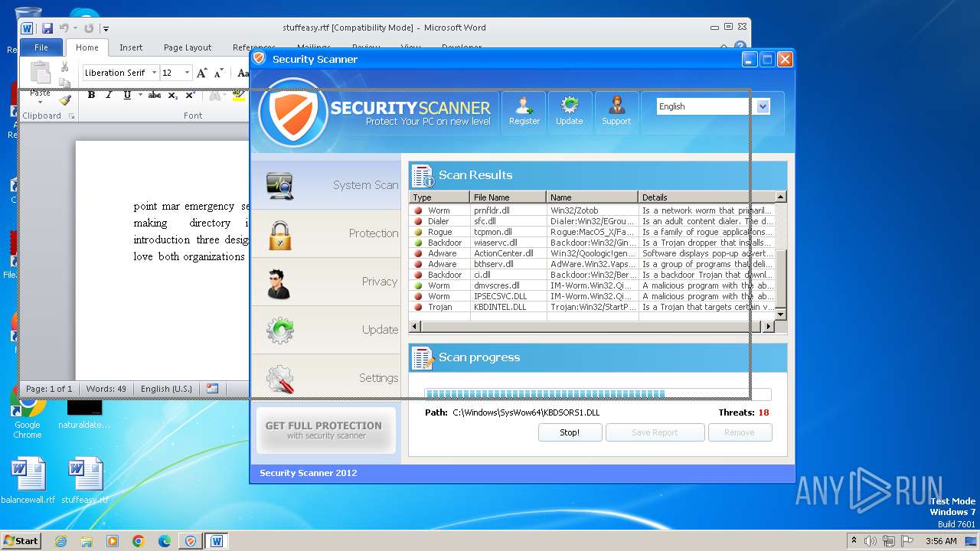Image resolution: width=980 pixels, height=551 pixels.
Task: Select the sfc.dll dialer row
Action: point(592,221)
